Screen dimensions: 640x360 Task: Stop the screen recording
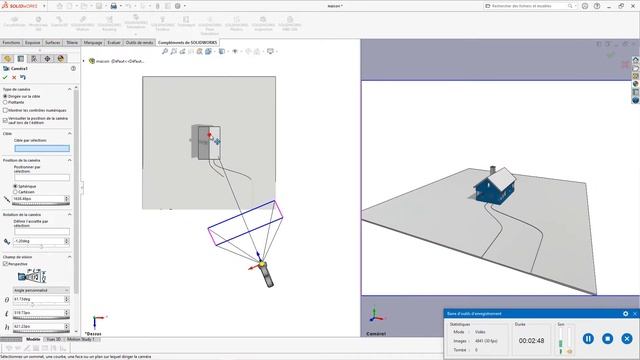(x=607, y=338)
